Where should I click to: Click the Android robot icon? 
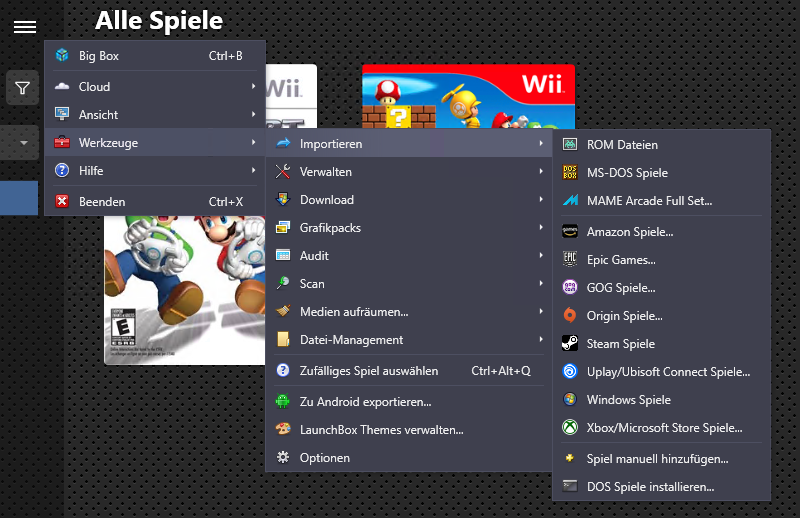pos(283,402)
